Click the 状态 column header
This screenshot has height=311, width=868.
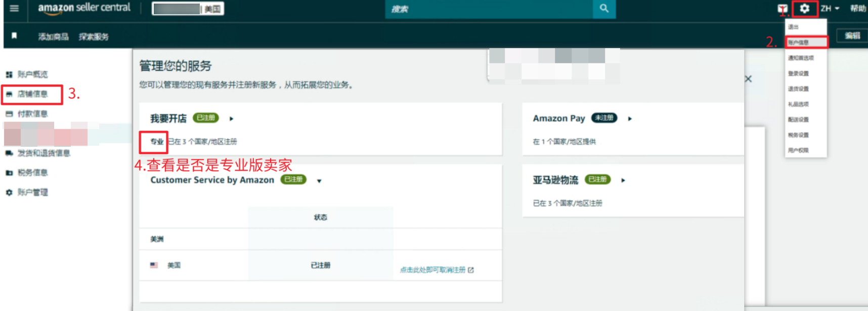point(320,217)
